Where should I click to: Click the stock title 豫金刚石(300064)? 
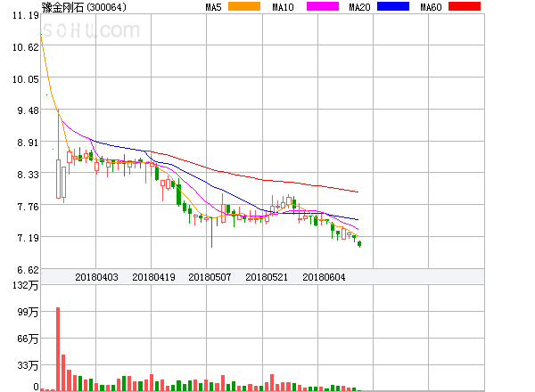coord(84,7)
